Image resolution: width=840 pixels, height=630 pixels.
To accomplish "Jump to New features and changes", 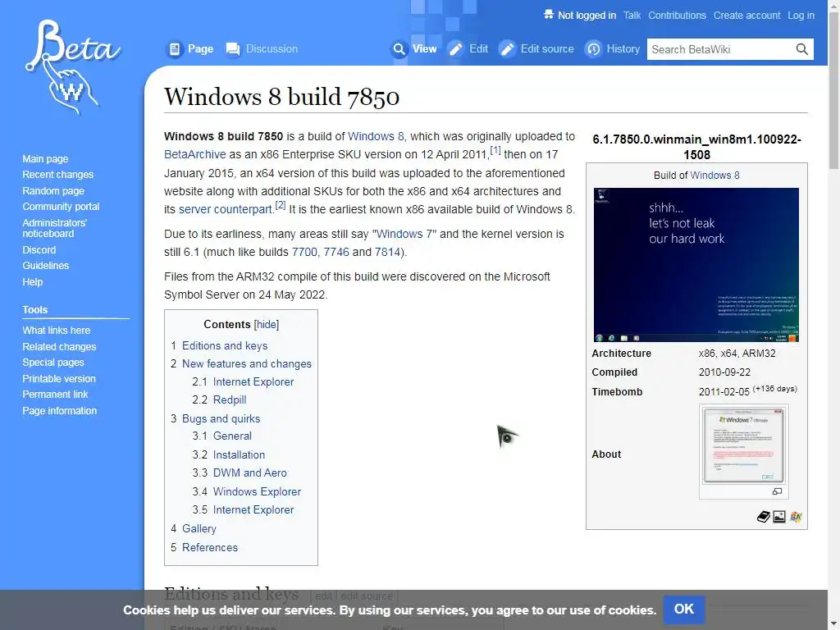I will (x=246, y=363).
